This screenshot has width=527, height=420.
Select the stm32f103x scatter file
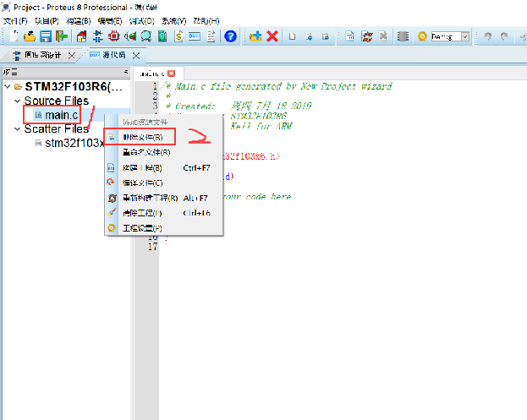70,144
